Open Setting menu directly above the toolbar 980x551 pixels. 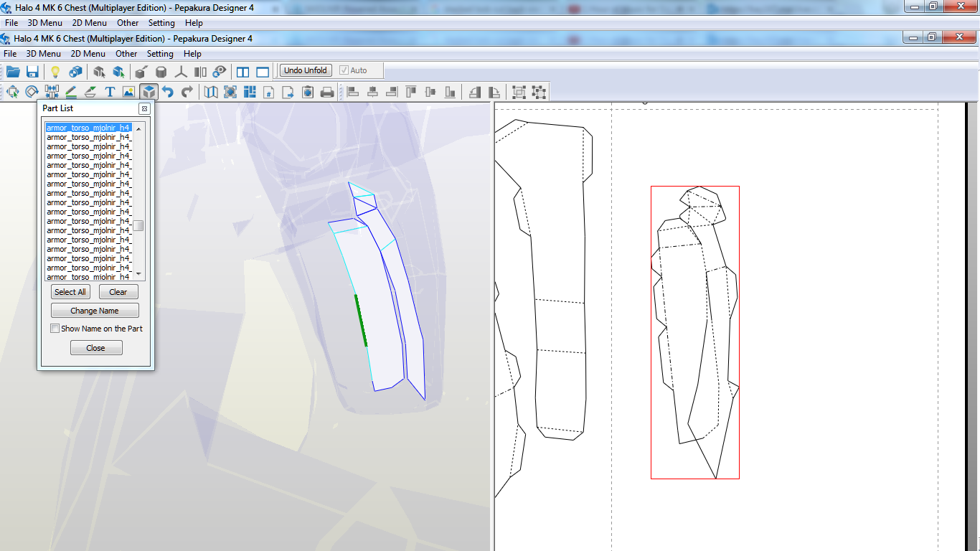point(160,54)
